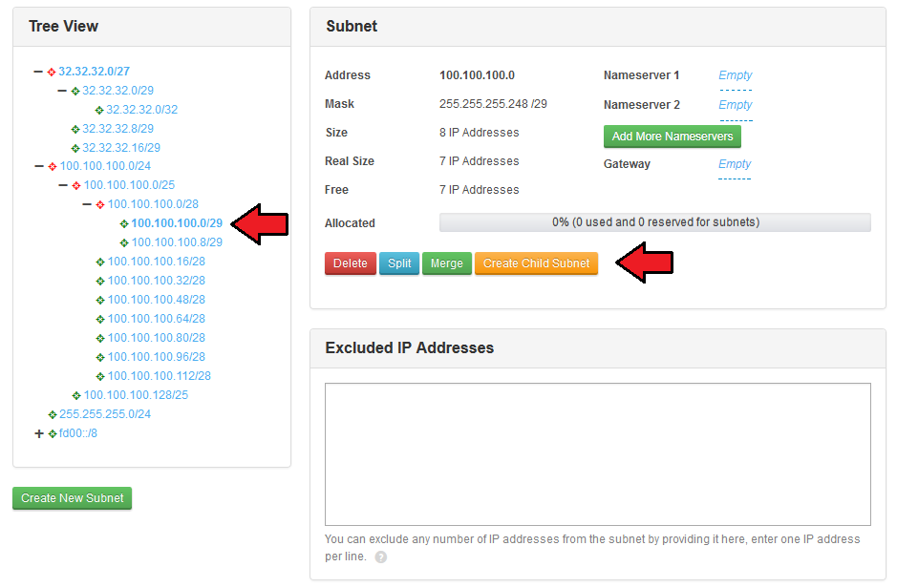
Task: Click the Create New Subnet button
Action: click(x=72, y=498)
